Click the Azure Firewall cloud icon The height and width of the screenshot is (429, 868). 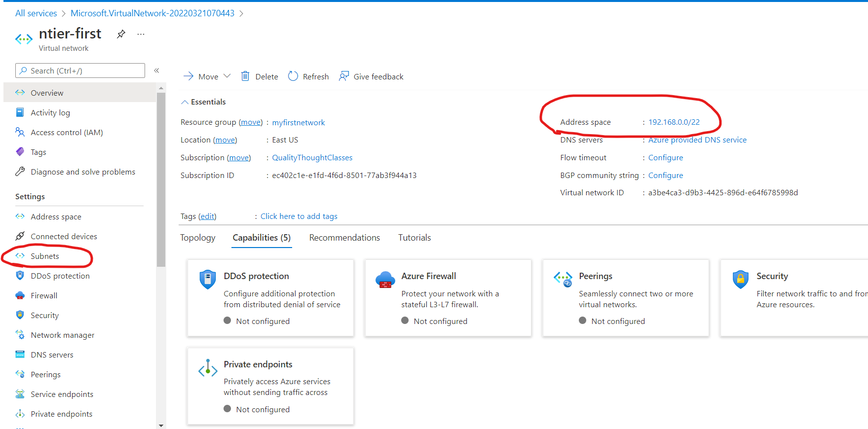385,279
